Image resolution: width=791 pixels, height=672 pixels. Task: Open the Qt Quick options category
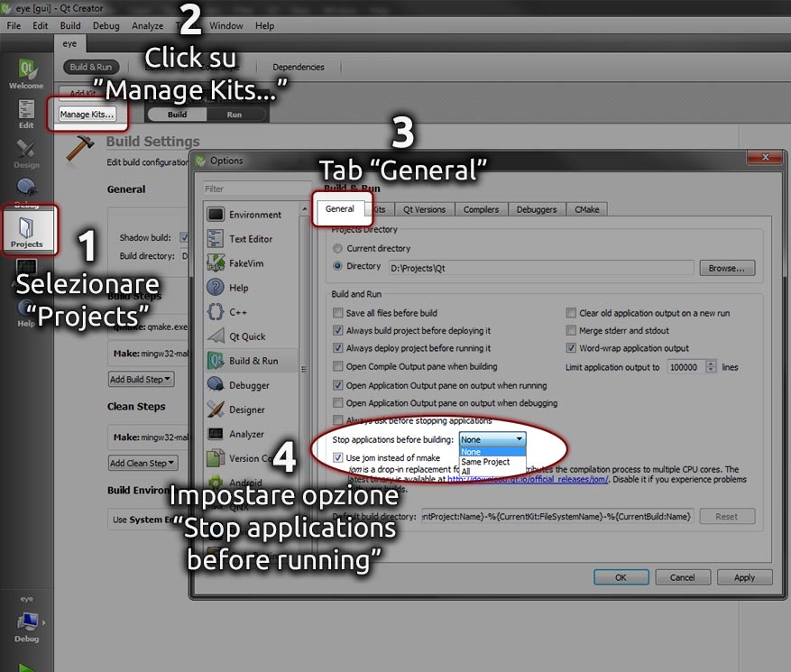coord(251,336)
